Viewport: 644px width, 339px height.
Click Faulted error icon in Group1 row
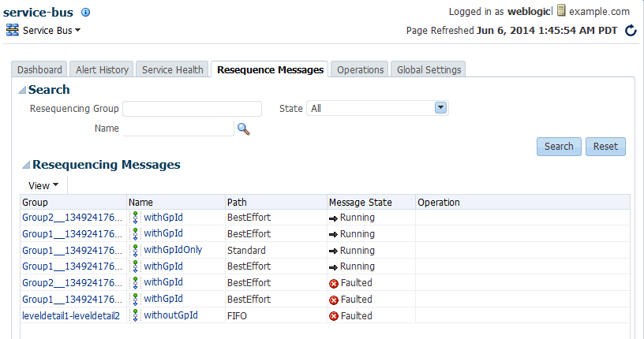(334, 300)
